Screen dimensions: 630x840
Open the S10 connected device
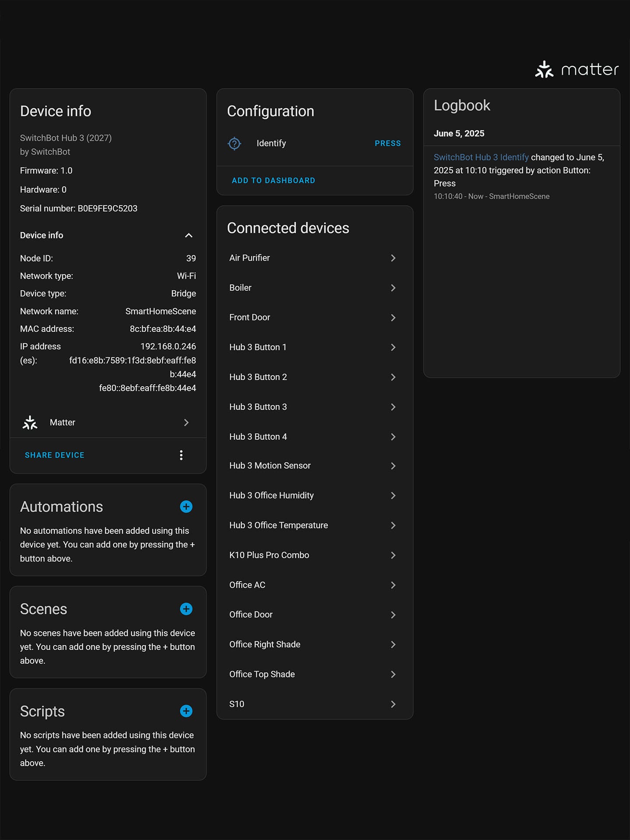[x=315, y=704]
